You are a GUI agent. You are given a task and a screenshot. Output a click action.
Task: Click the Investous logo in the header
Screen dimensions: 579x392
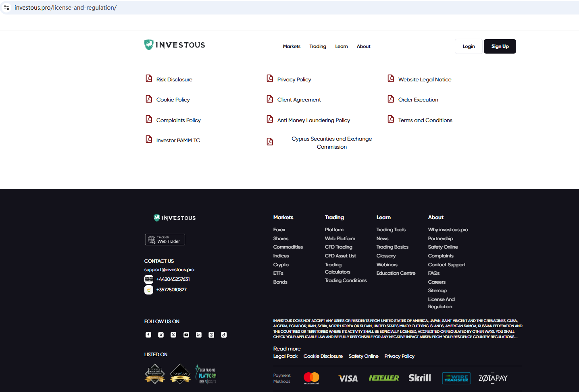(175, 45)
